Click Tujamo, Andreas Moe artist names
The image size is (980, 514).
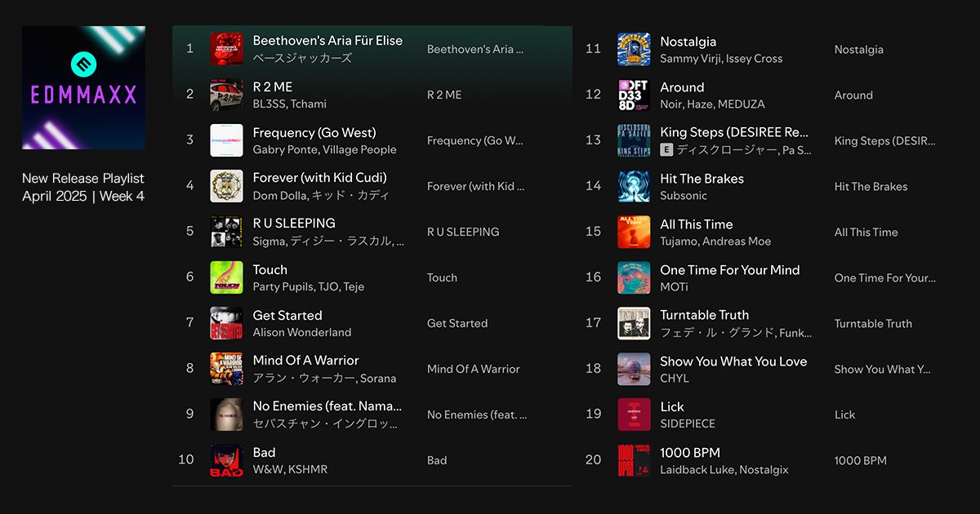click(715, 241)
